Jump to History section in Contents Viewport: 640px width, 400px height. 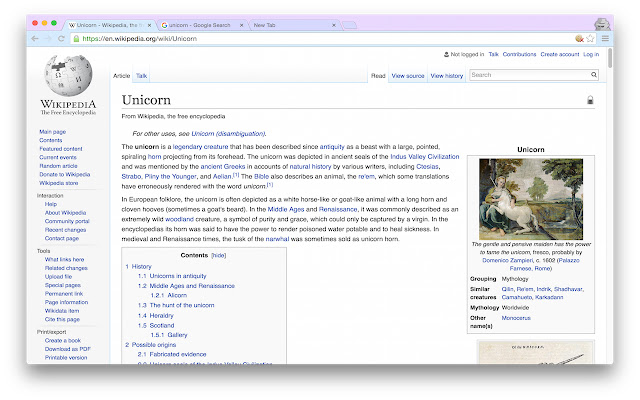pyautogui.click(x=141, y=267)
